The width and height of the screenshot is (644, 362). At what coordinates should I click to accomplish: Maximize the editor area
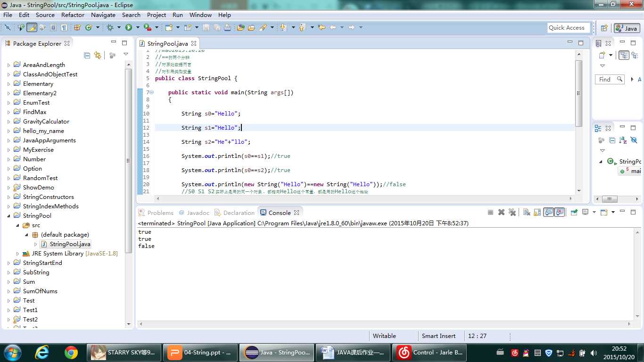[x=581, y=42]
